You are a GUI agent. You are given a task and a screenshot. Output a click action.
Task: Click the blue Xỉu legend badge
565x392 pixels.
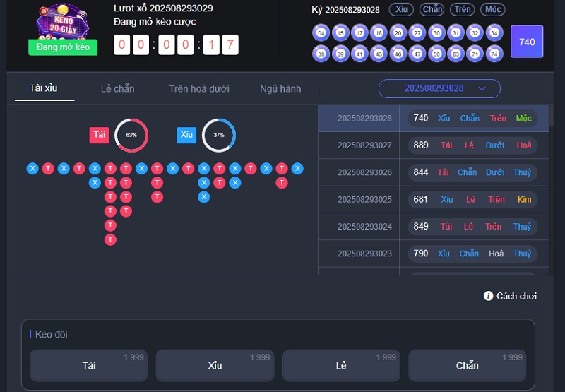(x=186, y=135)
